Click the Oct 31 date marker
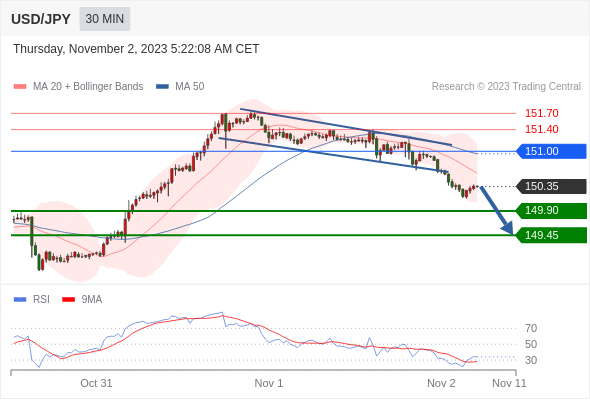The height and width of the screenshot is (400, 590). pyautogui.click(x=96, y=383)
